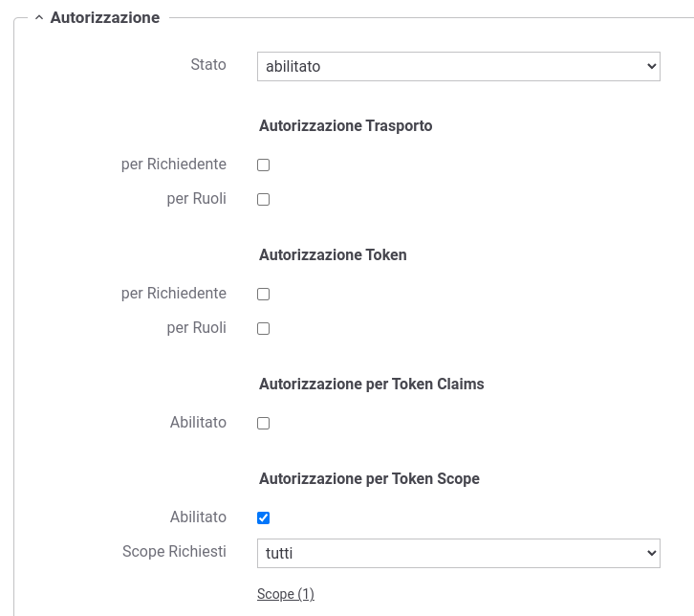Click the Autorizzazione Trasporto heading
Screen dimensions: 694x616
(x=346, y=125)
